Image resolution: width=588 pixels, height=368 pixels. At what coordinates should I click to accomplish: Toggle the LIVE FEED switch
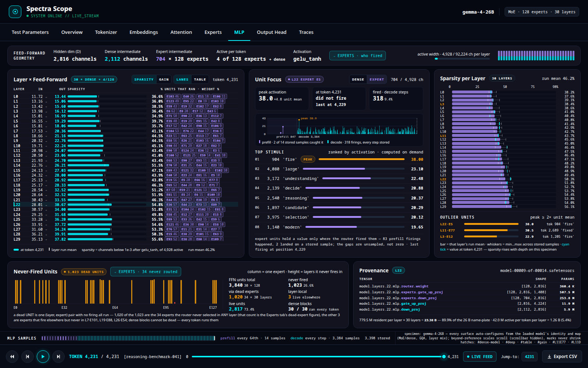coord(480,357)
